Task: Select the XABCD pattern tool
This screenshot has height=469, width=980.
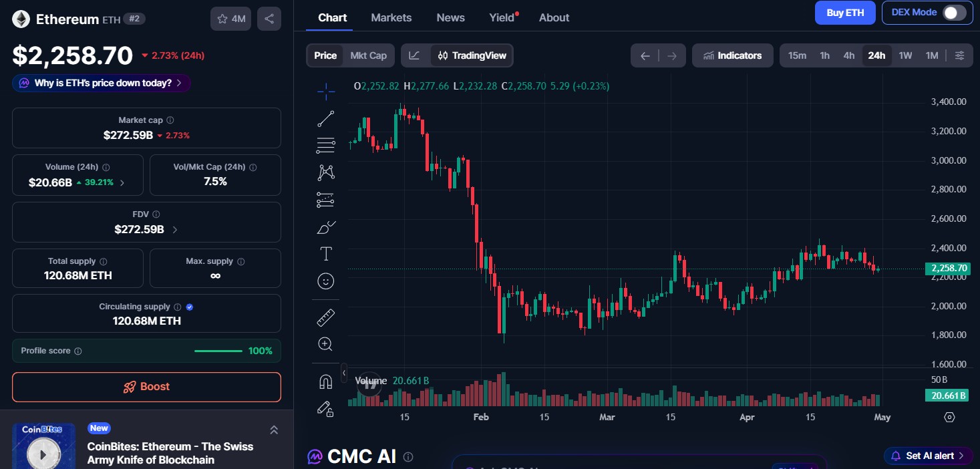Action: (325, 172)
